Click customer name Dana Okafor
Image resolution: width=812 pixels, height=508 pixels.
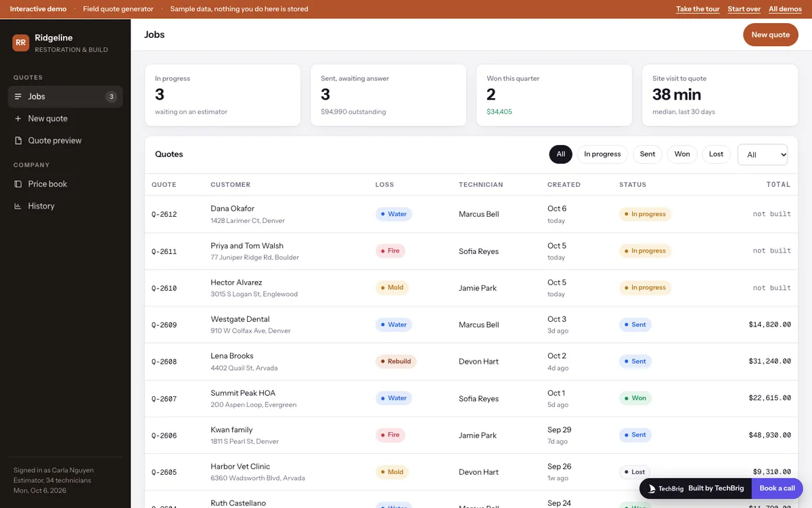point(232,209)
